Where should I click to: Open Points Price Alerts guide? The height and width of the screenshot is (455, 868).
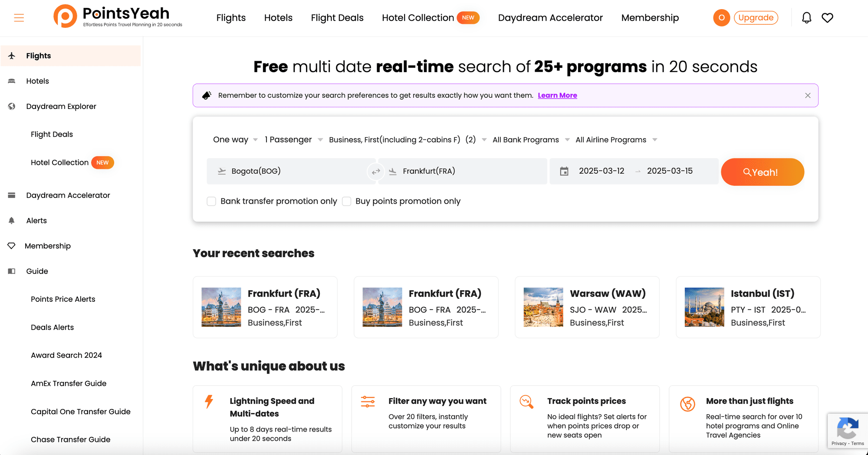pyautogui.click(x=63, y=299)
